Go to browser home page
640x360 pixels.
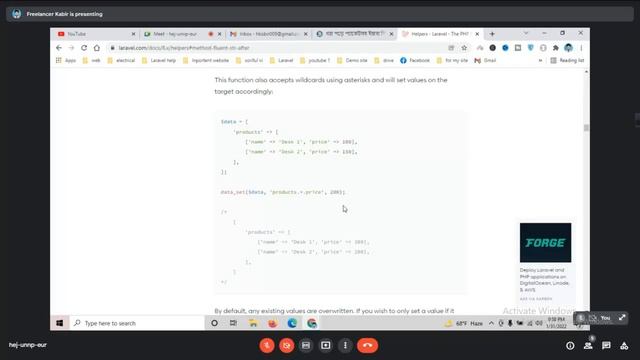tap(97, 48)
